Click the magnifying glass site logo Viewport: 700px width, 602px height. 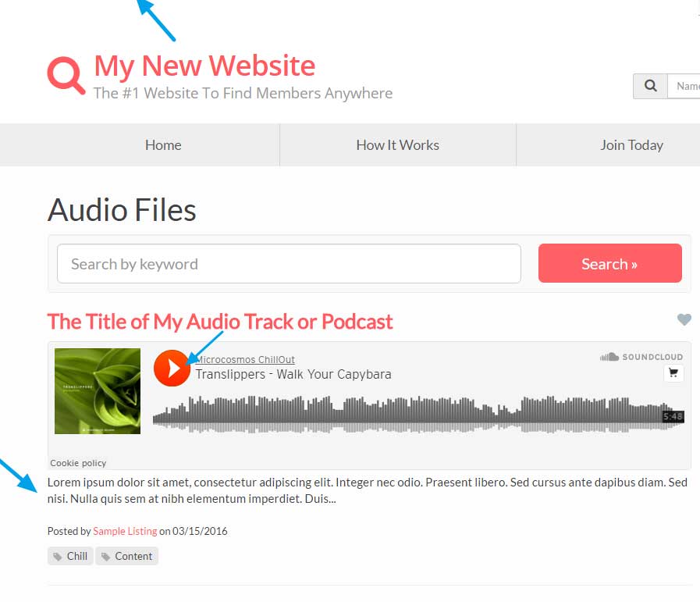66,75
